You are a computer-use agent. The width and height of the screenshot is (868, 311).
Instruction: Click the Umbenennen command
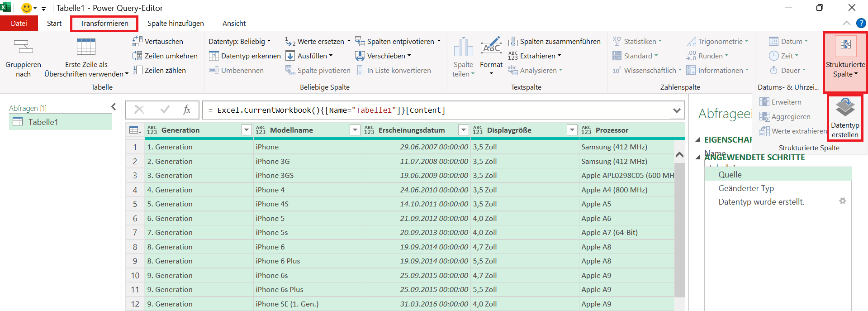tap(237, 70)
